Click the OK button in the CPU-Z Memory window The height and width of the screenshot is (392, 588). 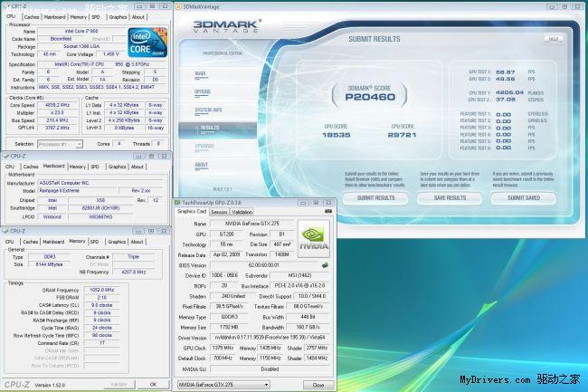(x=153, y=385)
